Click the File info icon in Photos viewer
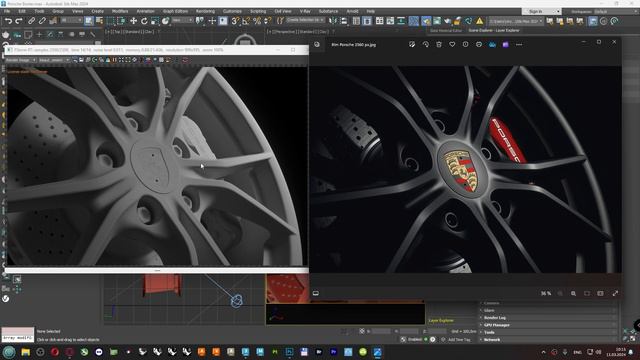 point(465,44)
